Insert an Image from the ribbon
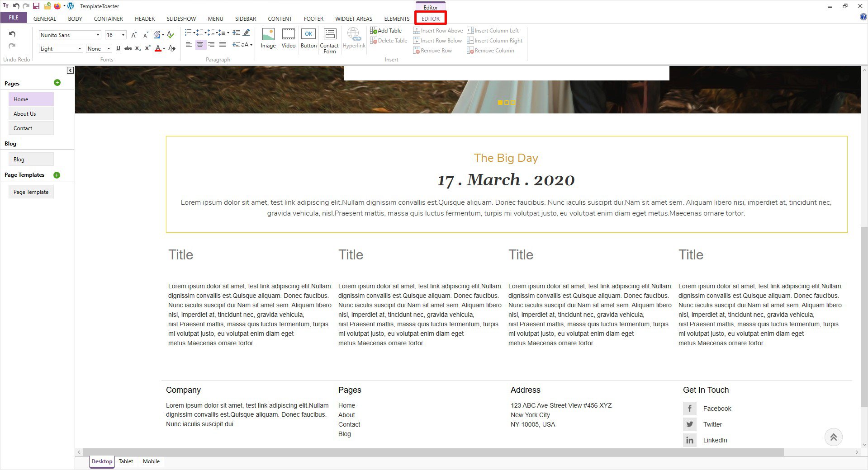The image size is (868, 470). 268,38
